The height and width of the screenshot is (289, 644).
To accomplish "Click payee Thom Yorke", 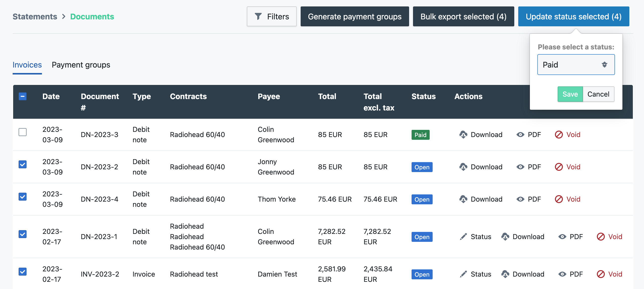I will [x=277, y=199].
